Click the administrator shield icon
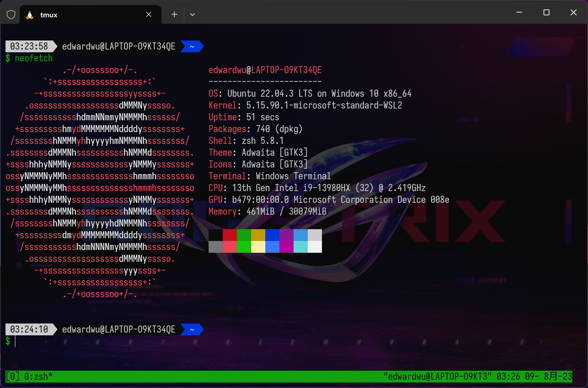 (11, 15)
